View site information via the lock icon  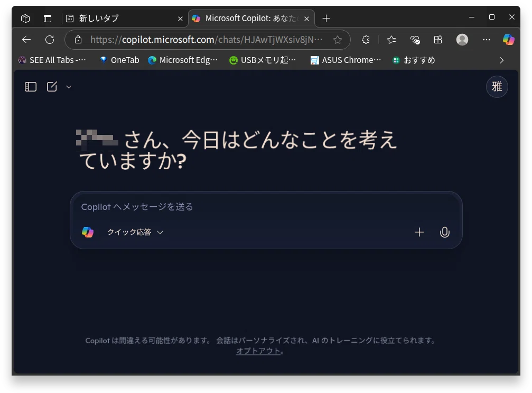click(78, 40)
